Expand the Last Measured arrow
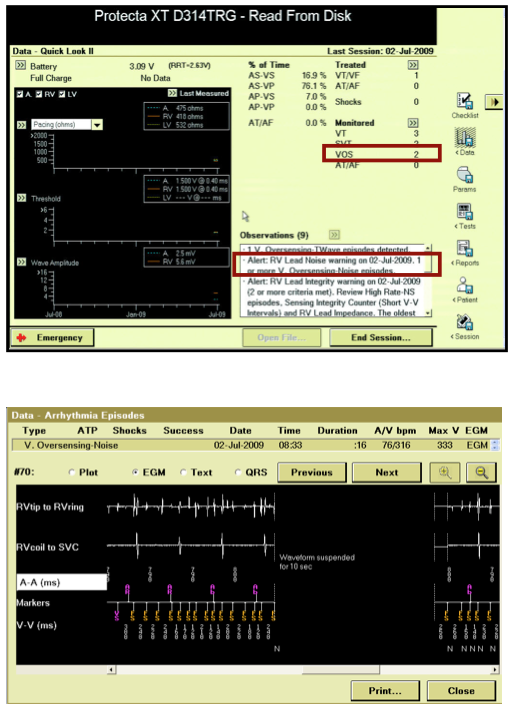The width and height of the screenshot is (512, 711). (x=172, y=93)
